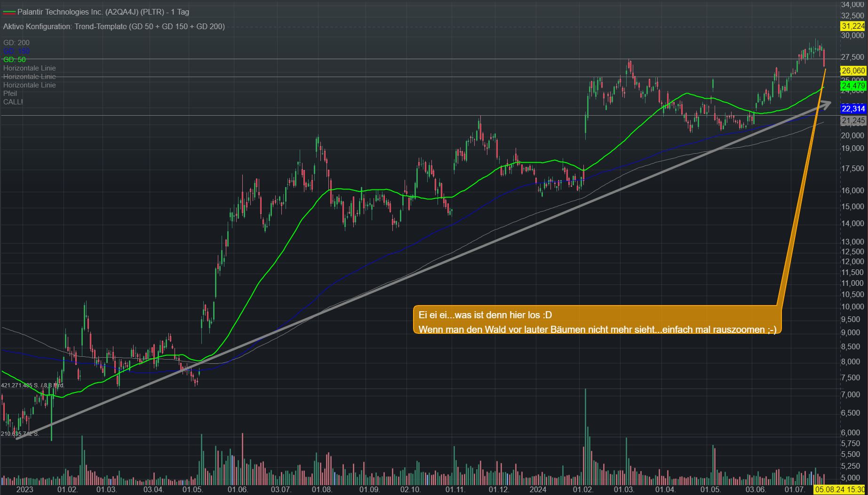Click the 01.09. date on the time axis

[x=369, y=490]
